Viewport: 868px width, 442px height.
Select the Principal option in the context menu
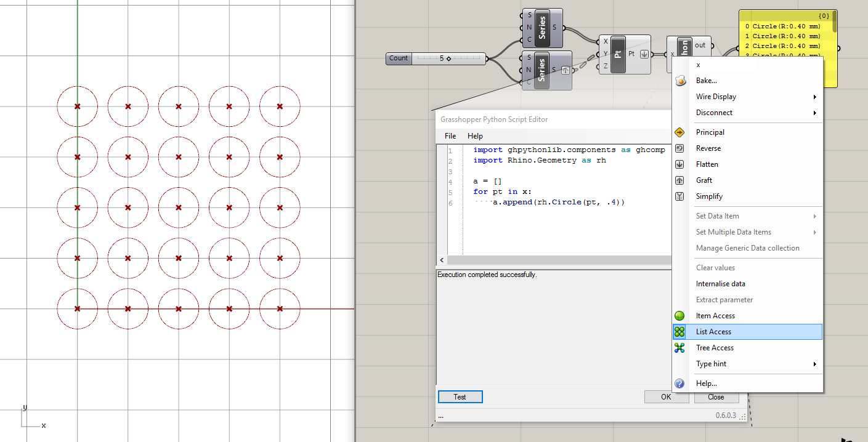pos(711,132)
